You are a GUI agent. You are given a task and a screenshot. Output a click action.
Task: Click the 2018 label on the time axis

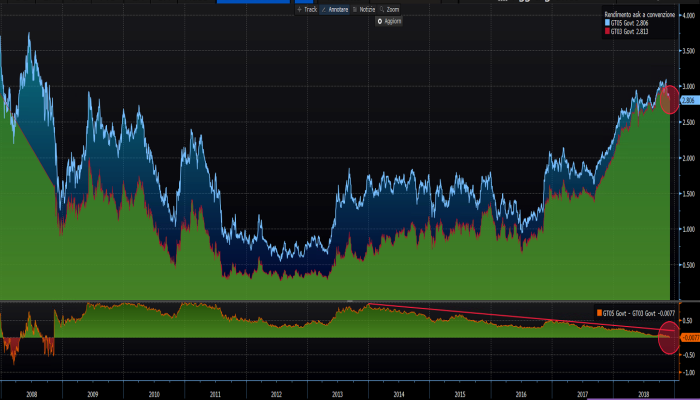click(x=641, y=395)
